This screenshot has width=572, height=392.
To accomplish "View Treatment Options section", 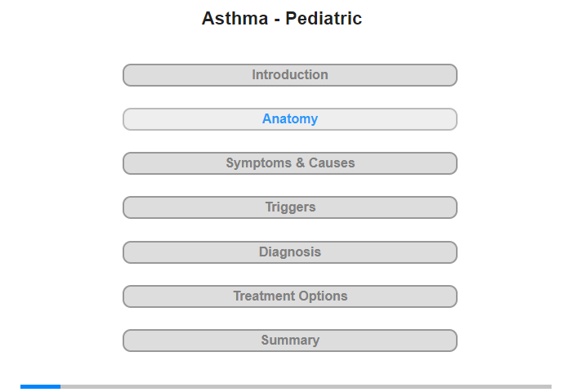I will [290, 296].
